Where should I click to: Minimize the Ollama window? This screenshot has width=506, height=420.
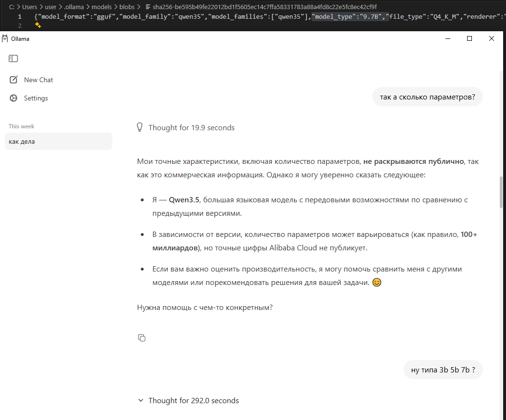coord(448,39)
